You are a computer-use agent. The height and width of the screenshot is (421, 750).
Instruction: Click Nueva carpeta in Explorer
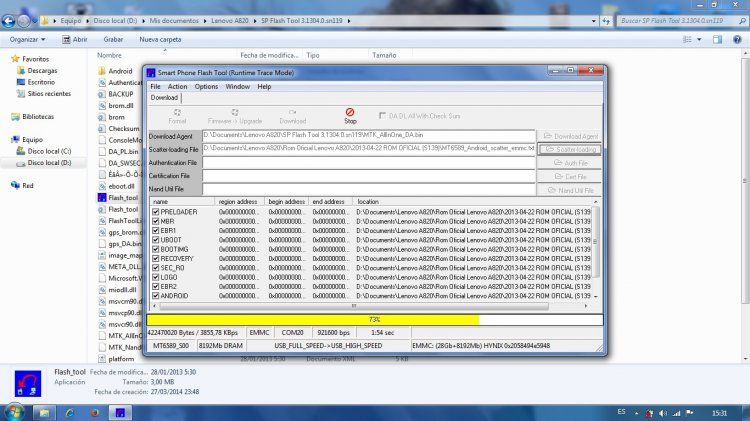coord(160,40)
